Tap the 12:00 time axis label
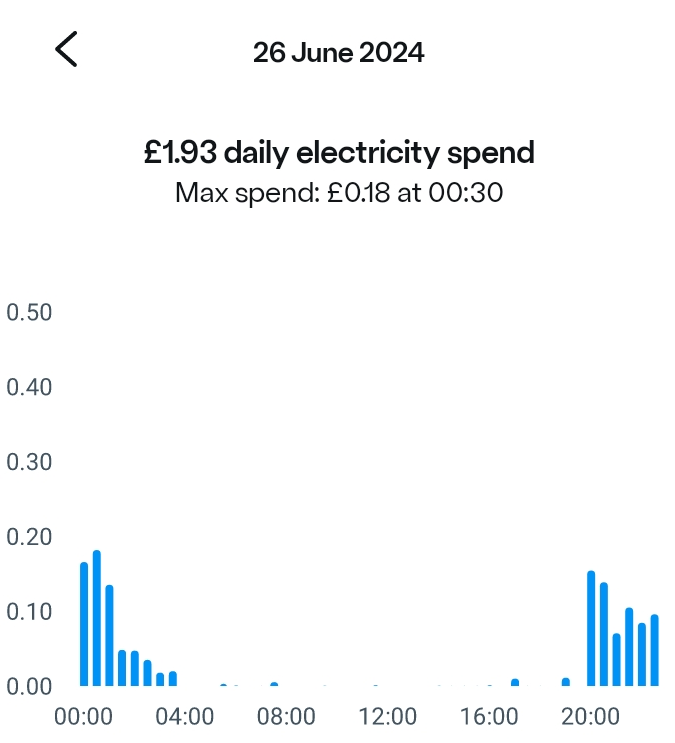The width and height of the screenshot is (675, 743). [x=388, y=717]
